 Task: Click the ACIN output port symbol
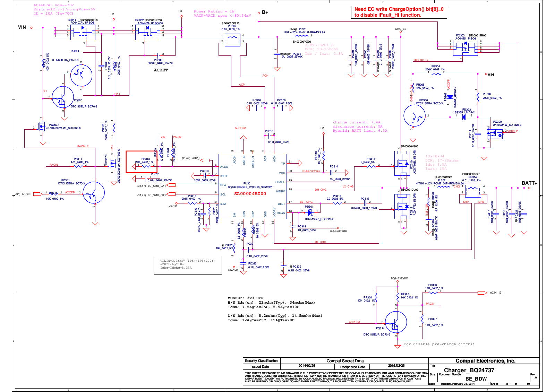click(483, 293)
